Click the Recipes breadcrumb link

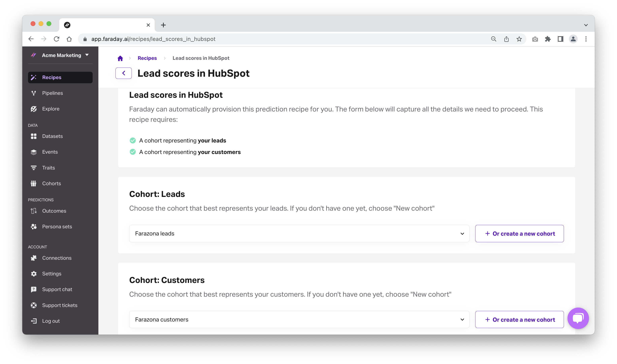point(147,58)
